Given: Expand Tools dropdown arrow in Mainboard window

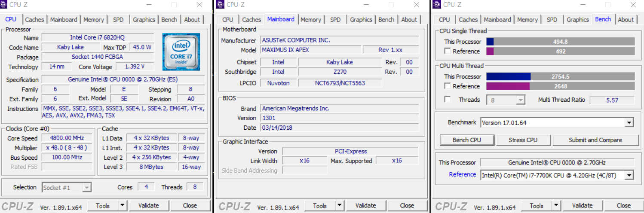Looking at the screenshot, I should [340, 206].
